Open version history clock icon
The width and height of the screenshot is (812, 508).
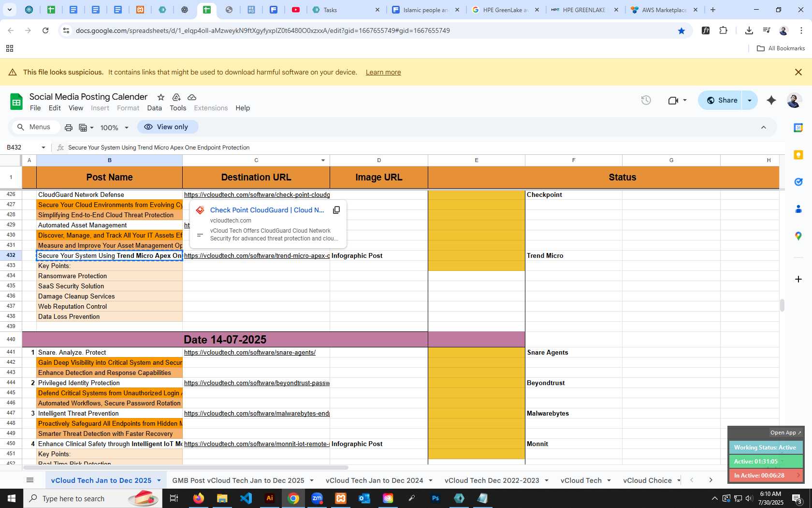pos(646,100)
